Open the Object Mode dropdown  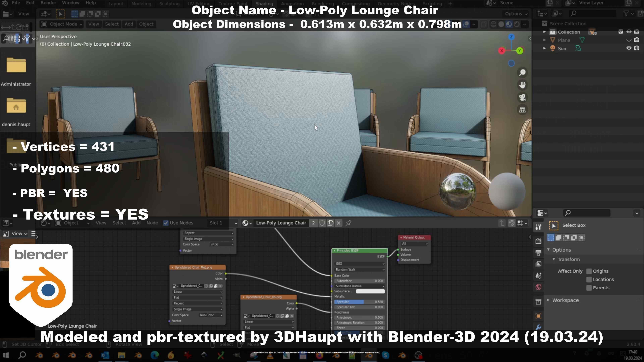click(62, 24)
